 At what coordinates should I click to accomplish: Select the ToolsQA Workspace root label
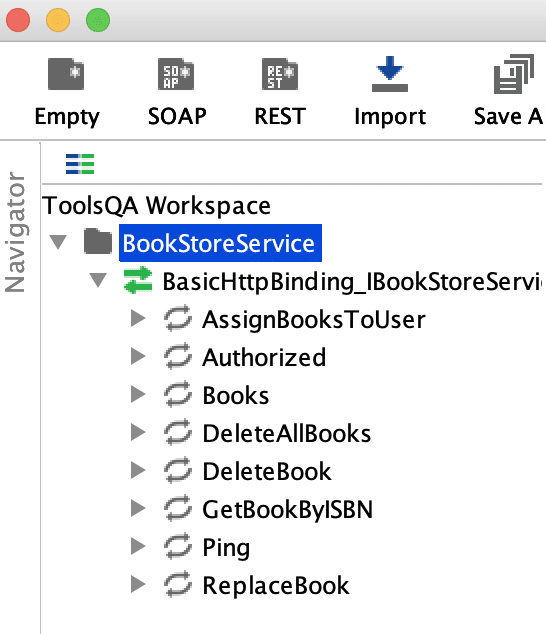pyautogui.click(x=157, y=206)
